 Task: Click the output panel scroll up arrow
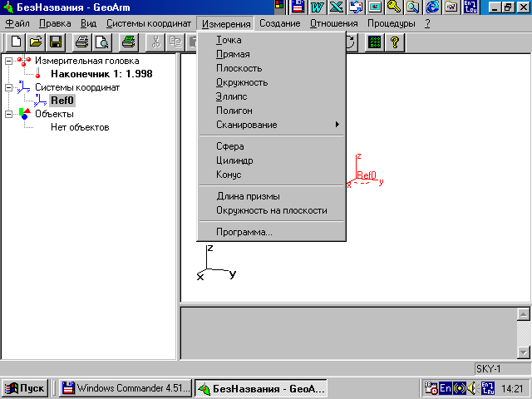pyautogui.click(x=524, y=314)
